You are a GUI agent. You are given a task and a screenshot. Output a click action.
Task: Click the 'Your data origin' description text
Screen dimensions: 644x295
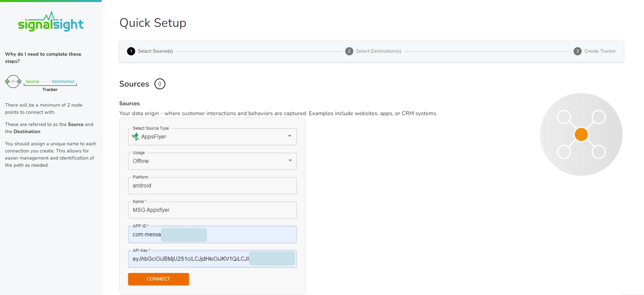tap(278, 113)
